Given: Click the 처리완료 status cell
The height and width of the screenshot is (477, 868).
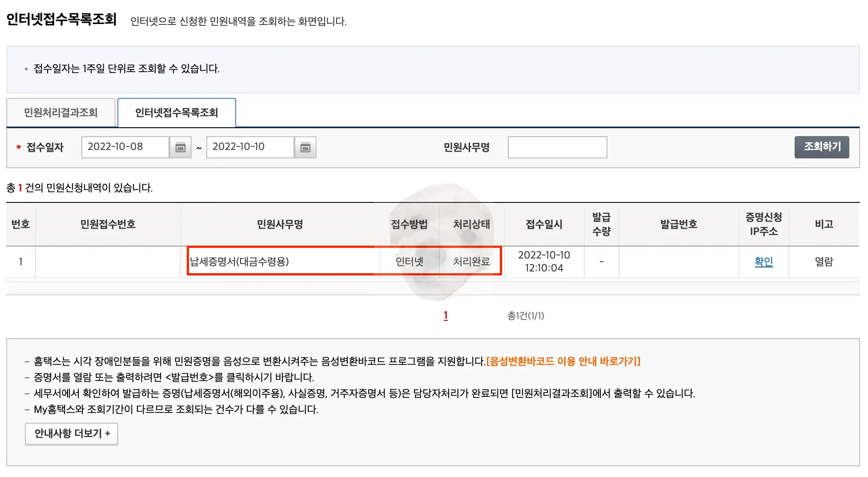Looking at the screenshot, I should tap(471, 262).
